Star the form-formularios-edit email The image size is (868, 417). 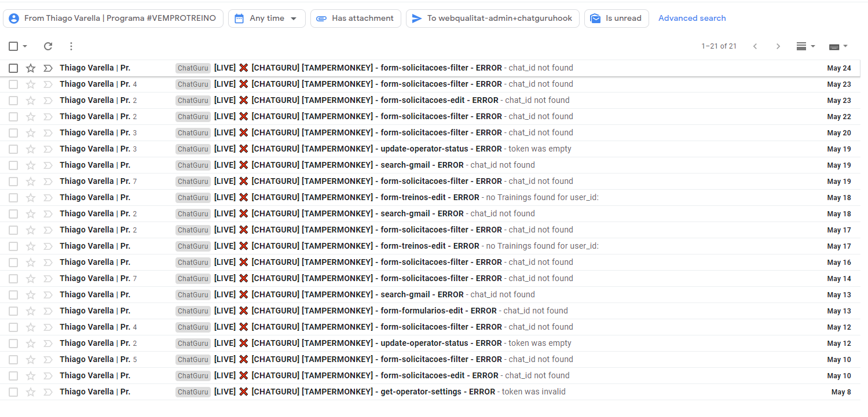(31, 311)
